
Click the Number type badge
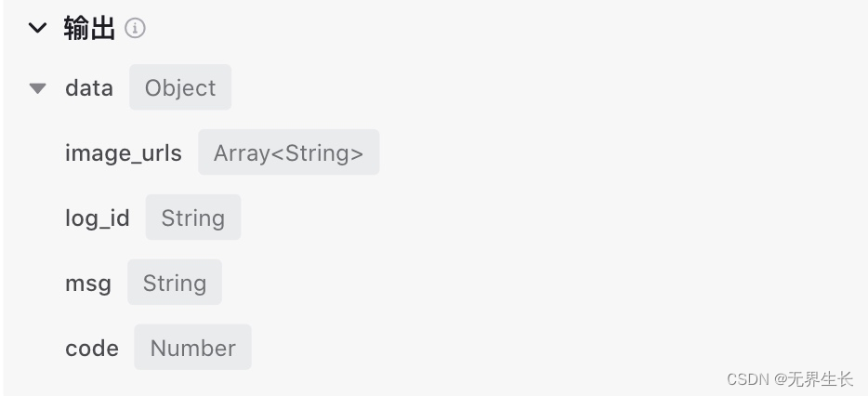pos(192,348)
